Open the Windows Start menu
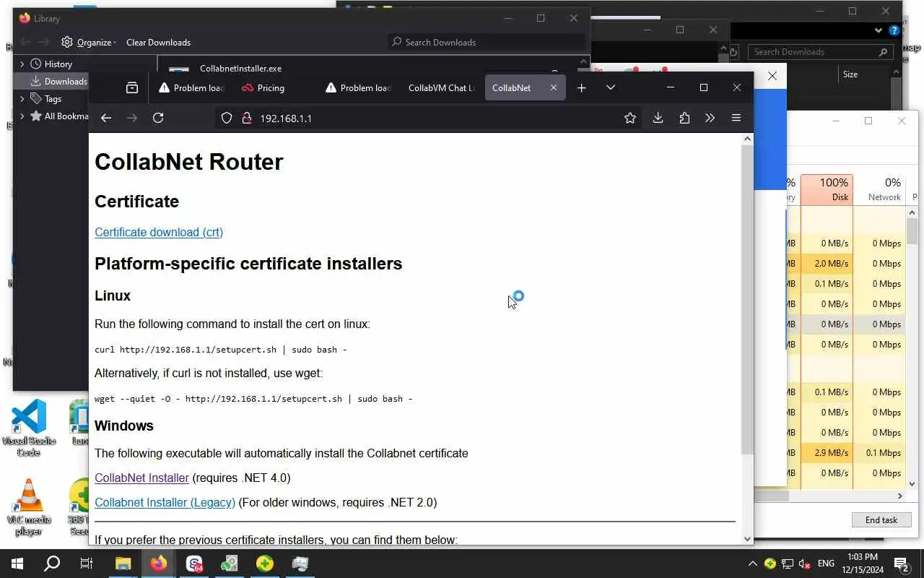The height and width of the screenshot is (578, 924). click(x=17, y=564)
